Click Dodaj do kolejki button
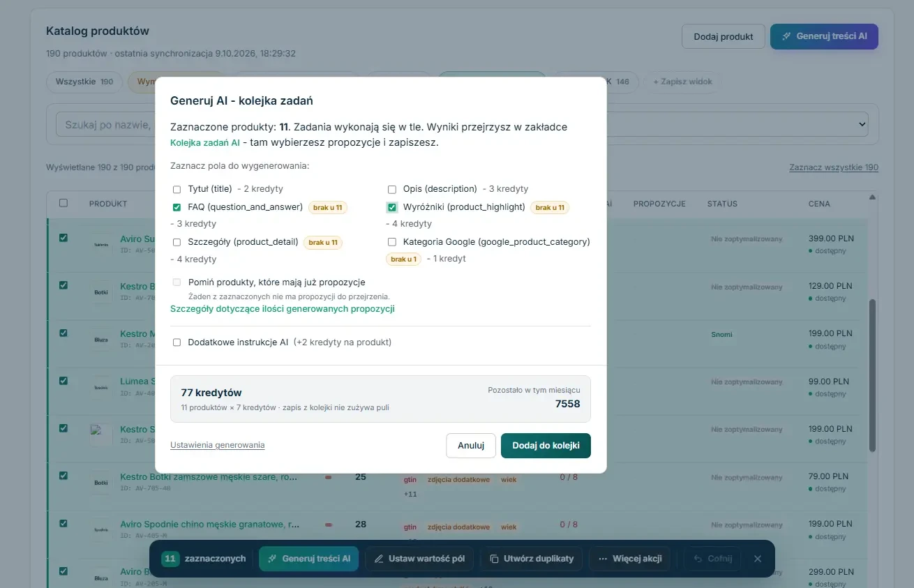Viewport: 914px width, 588px height. click(546, 446)
